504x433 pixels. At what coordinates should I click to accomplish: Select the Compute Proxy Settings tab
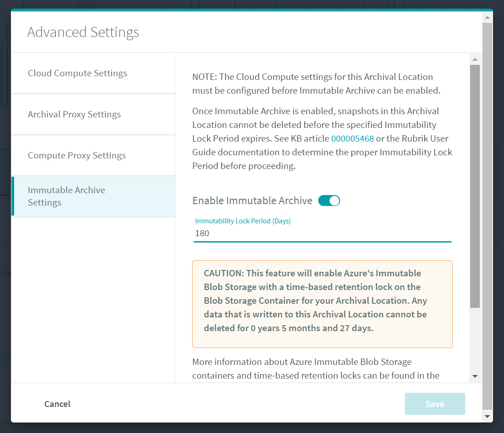pyautogui.click(x=77, y=156)
